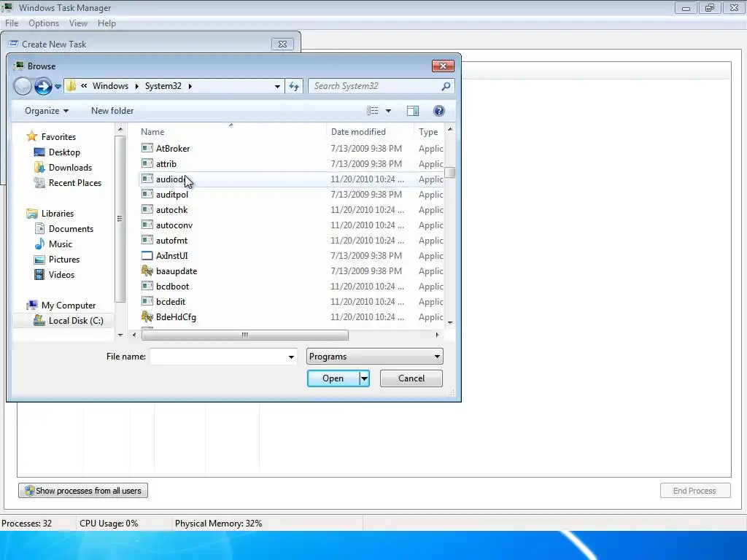747x560 pixels.
Task: Click the file list scroll down arrow
Action: [x=450, y=323]
